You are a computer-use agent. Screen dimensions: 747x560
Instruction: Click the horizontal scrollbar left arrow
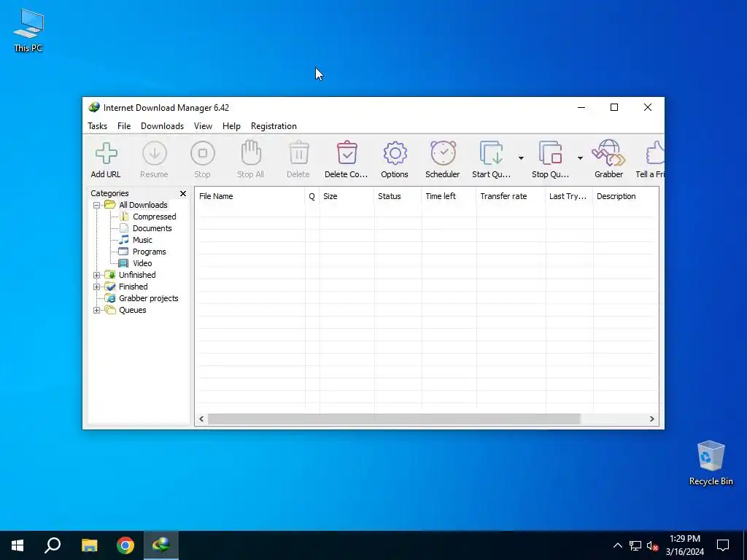click(201, 419)
